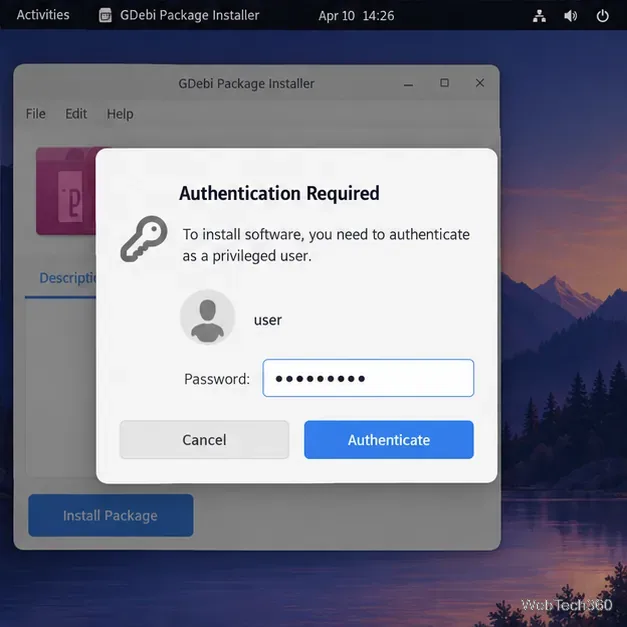Image resolution: width=627 pixels, height=627 pixels.
Task: Open the File menu
Action: coord(36,114)
